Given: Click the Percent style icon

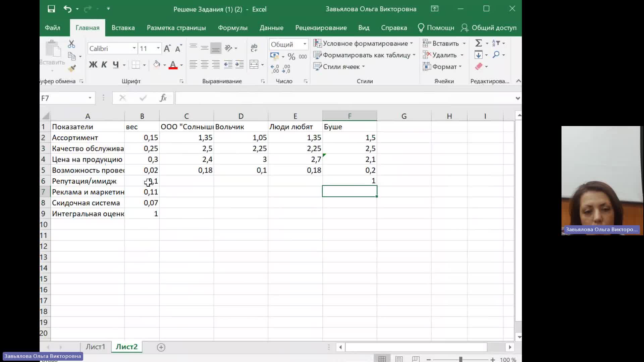Looking at the screenshot, I should (291, 56).
